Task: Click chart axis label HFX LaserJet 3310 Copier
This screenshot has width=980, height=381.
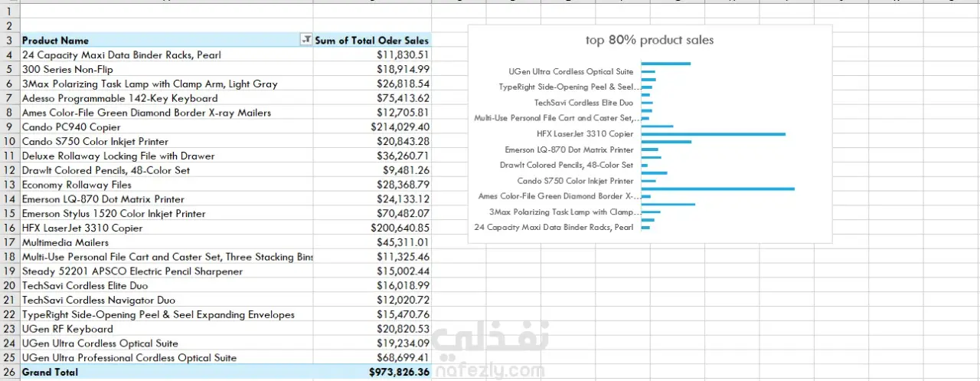Action: point(585,134)
